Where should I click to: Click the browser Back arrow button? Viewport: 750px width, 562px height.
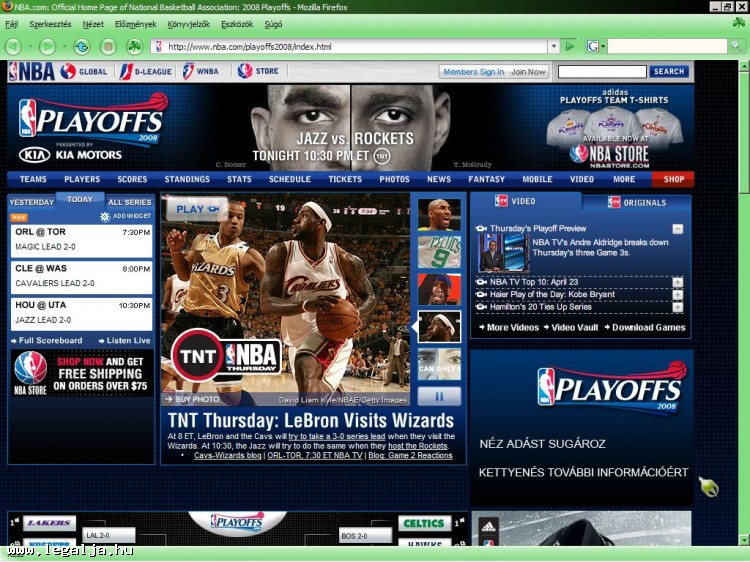click(13, 46)
